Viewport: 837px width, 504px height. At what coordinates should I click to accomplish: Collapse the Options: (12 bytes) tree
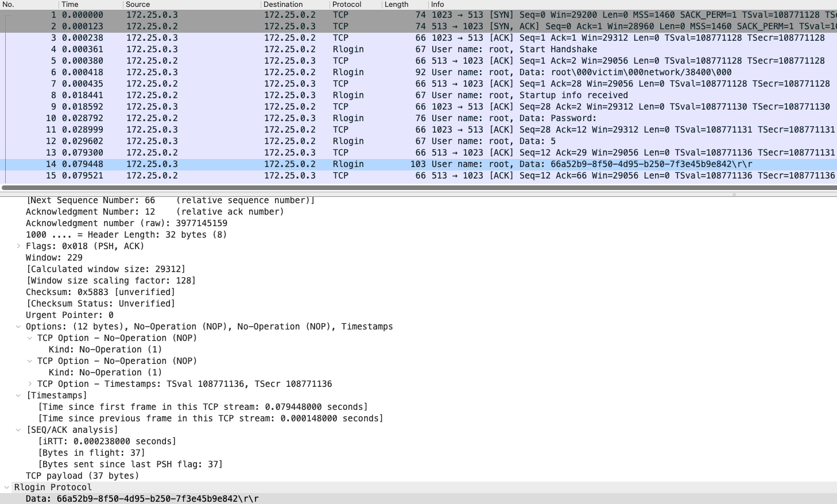[x=18, y=327]
